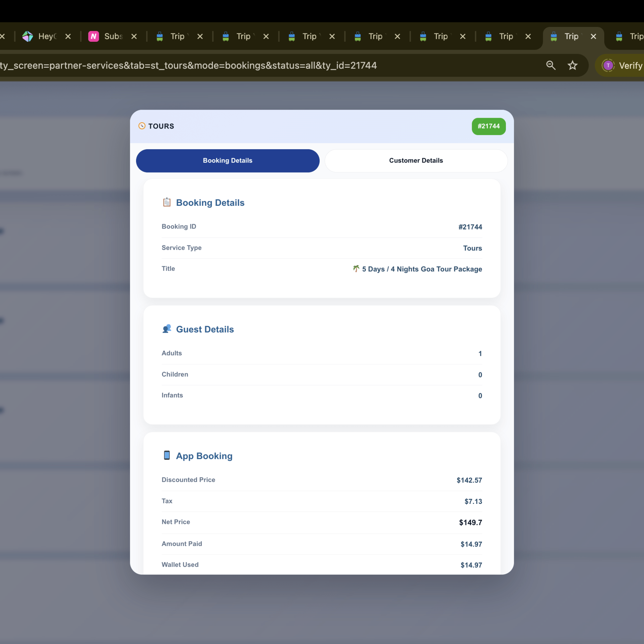Close the HeyG browser tab
The image size is (644, 644).
68,36
